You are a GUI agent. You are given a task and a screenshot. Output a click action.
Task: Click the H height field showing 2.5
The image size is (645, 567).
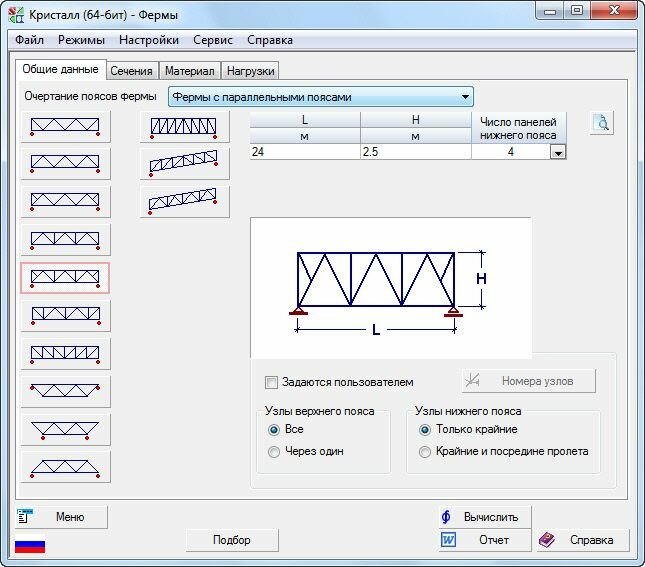click(415, 152)
